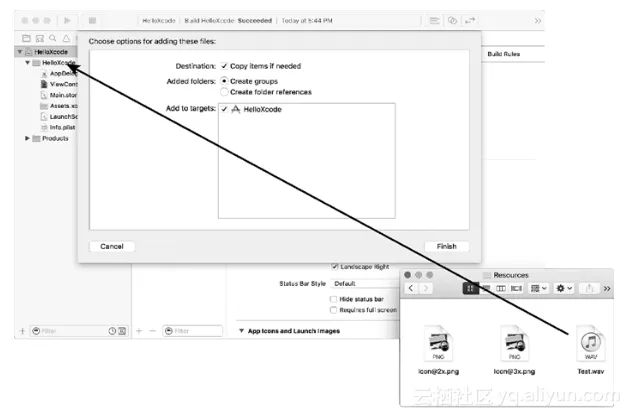Screen dimensions: 631x416
Task: Expand the Products group triangle
Action: pyautogui.click(x=27, y=138)
